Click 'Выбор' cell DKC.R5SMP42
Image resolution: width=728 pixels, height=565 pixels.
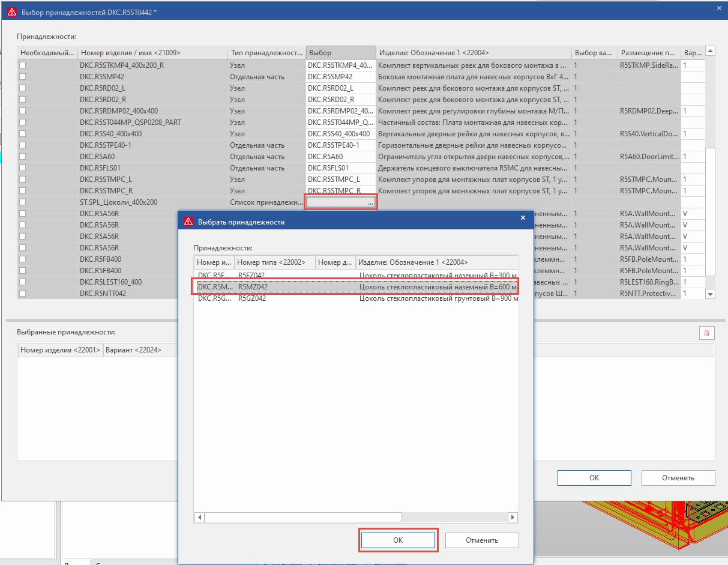tap(341, 76)
